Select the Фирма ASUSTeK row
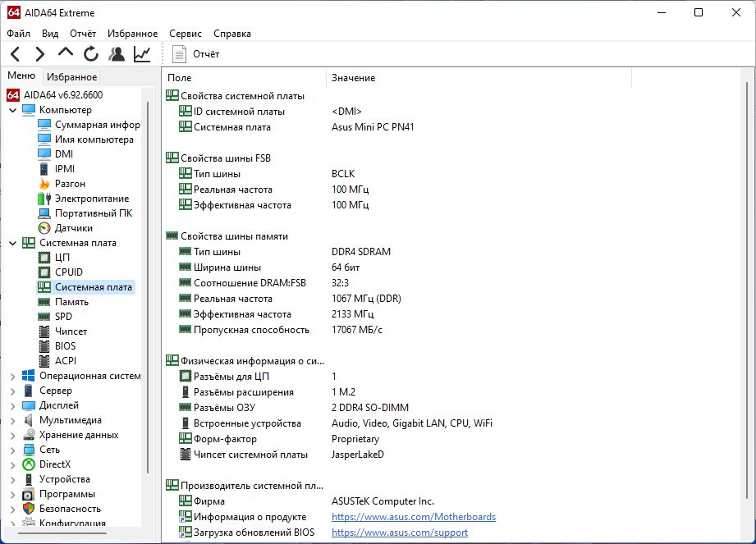The image size is (756, 544). coord(305,501)
